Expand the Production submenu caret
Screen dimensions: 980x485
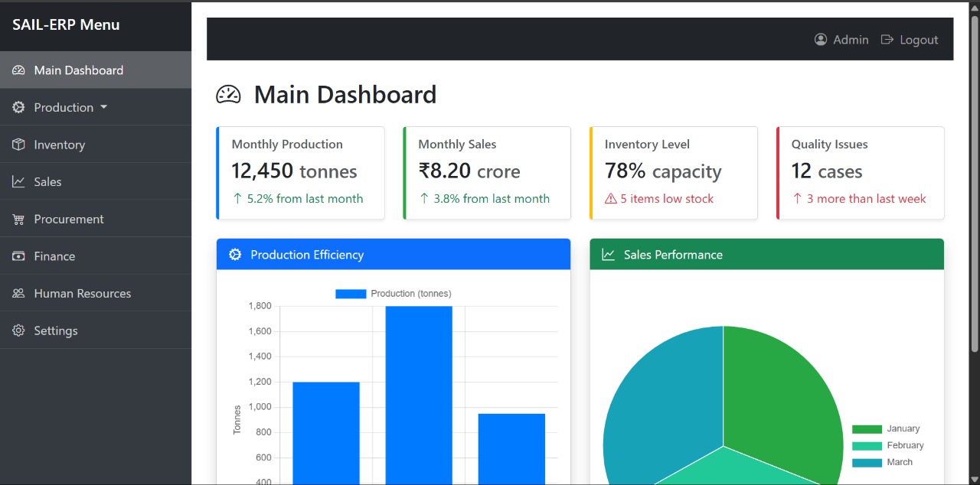tap(103, 107)
